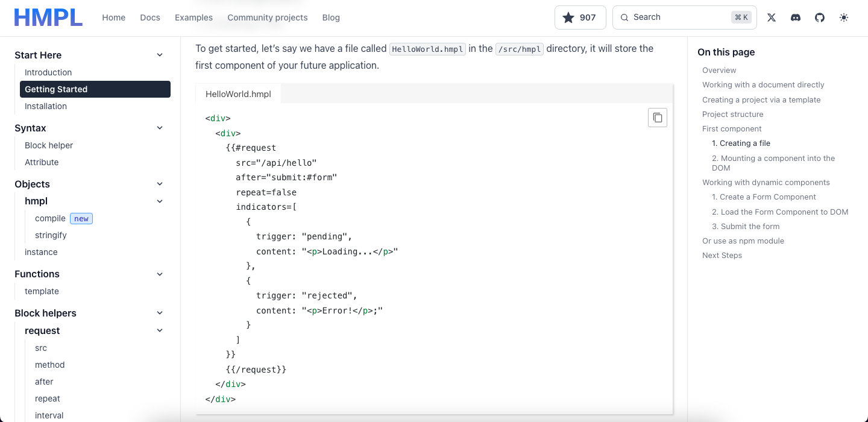Image resolution: width=868 pixels, height=422 pixels.
Task: Copy the HelloWorld.hmpl code snippet
Action: click(x=658, y=118)
